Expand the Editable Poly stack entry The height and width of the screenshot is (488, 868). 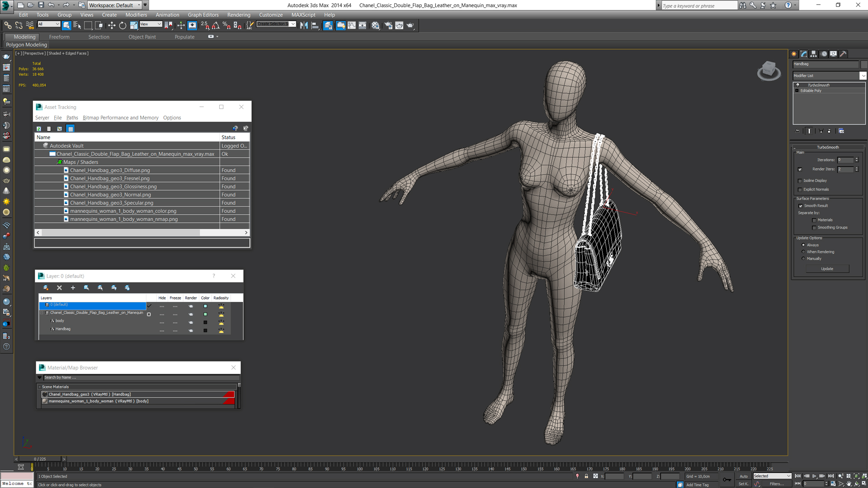[797, 91]
